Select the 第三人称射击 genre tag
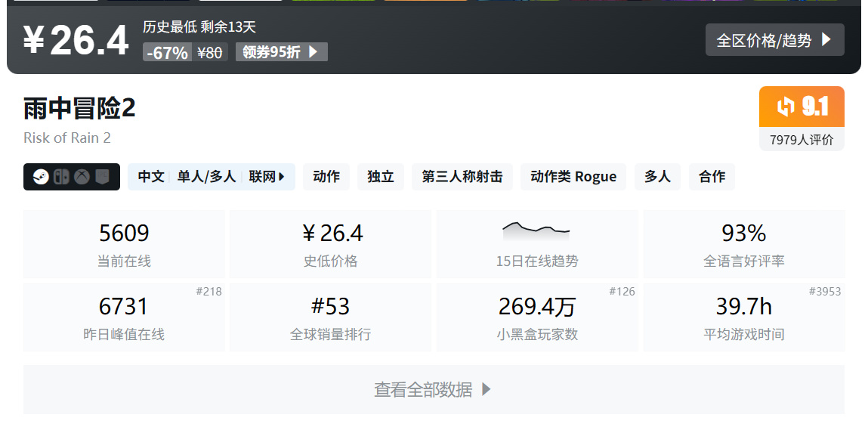The height and width of the screenshot is (430, 868). coord(462,177)
